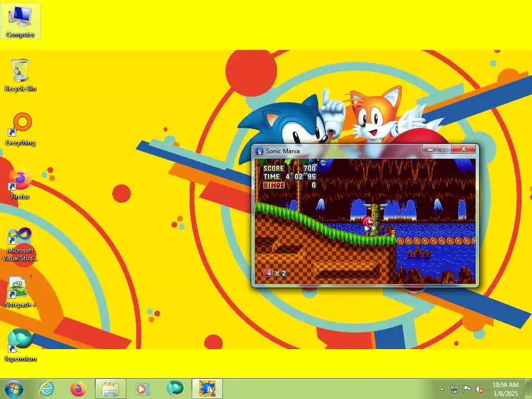Open Windows Media Player from taskbar
Image resolution: width=532 pixels, height=399 pixels.
[x=142, y=389]
